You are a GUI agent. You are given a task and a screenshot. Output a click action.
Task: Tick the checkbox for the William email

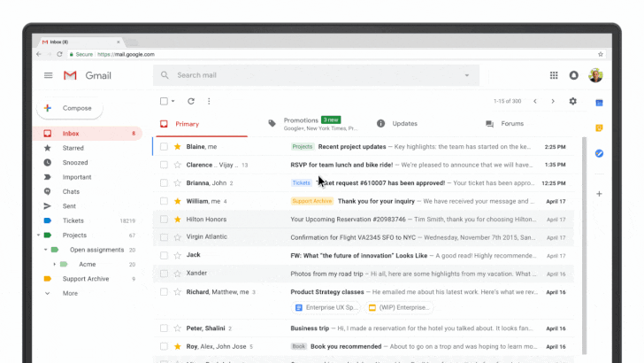pyautogui.click(x=164, y=201)
